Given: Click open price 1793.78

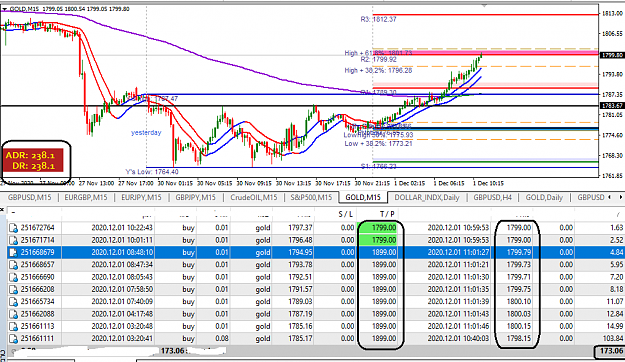Looking at the screenshot, I should [300, 265].
